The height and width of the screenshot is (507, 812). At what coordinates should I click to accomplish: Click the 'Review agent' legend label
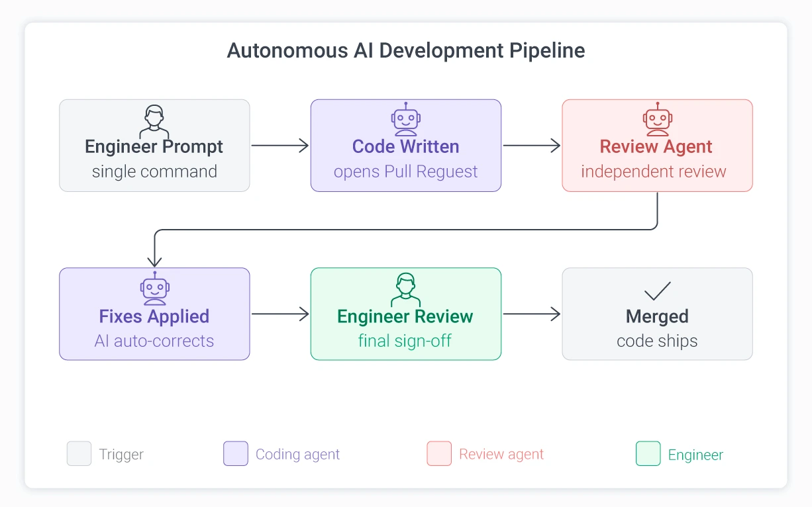(x=501, y=455)
